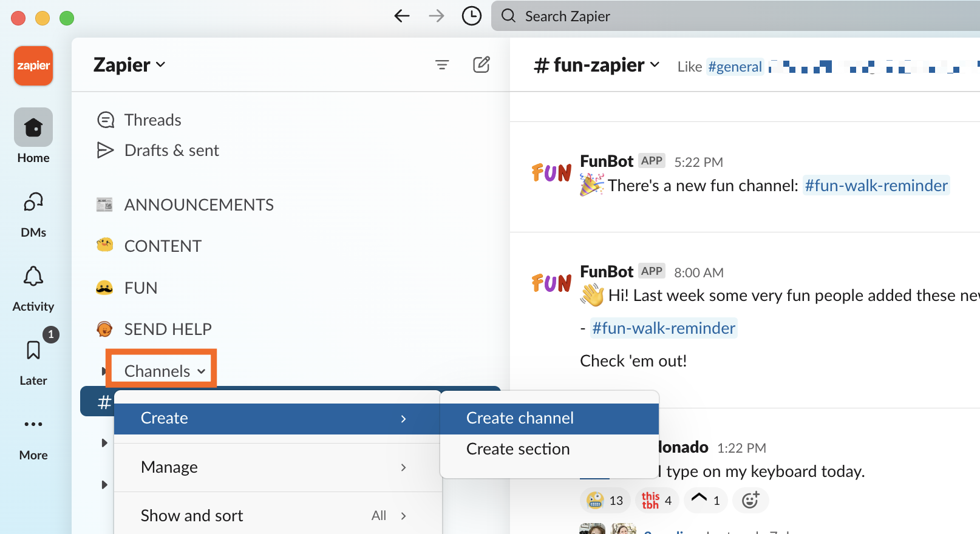Open the Threads icon
Image resolution: width=980 pixels, height=534 pixels.
(106, 120)
